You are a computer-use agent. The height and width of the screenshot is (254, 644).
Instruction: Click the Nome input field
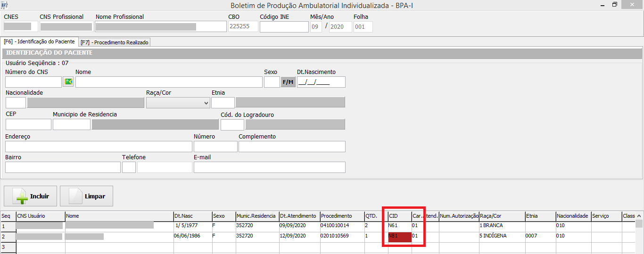click(169, 82)
